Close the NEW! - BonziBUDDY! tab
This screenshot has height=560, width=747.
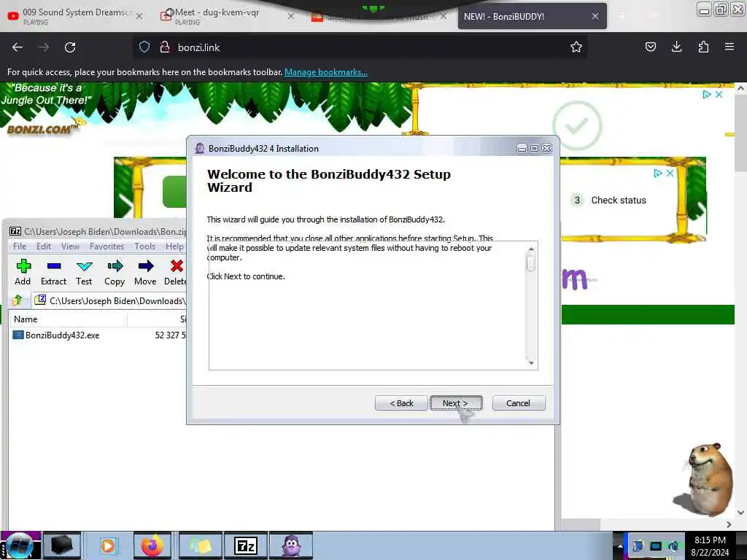[x=595, y=16]
